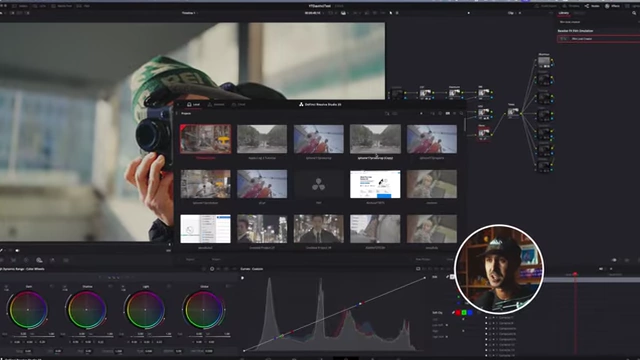Switch to the Cloud tab in Project Manager
This screenshot has width=640, height=360.
coord(239,104)
